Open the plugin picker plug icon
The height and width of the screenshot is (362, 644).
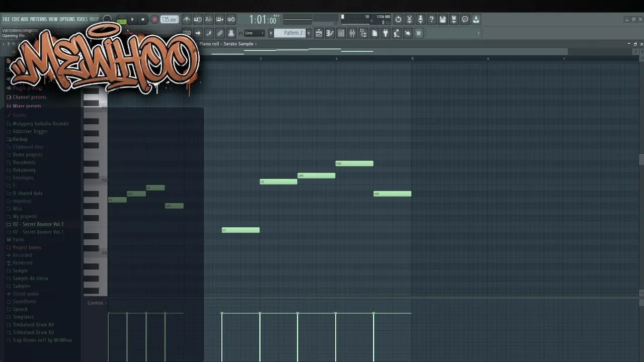385,33
